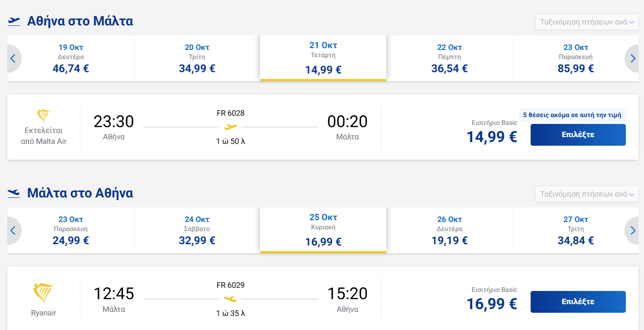Open outbound Ταξινόμηση πτήσεων ανά dropdown
Viewport: 644px width, 330px height.
(587, 22)
